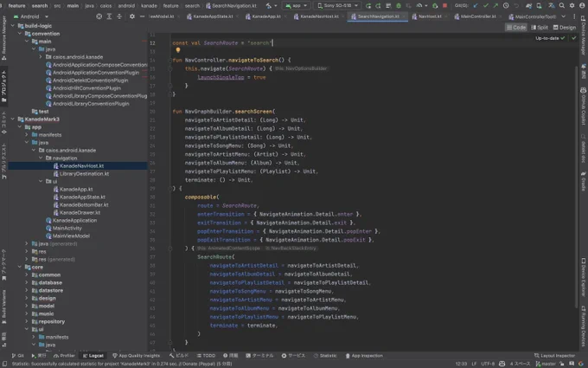This screenshot has width=588, height=368.
Task: Click the intention lightbulb in editor gutter
Action: point(178,50)
